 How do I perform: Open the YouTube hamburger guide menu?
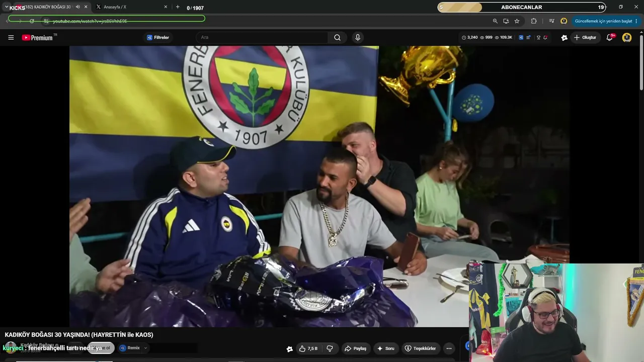click(11, 38)
